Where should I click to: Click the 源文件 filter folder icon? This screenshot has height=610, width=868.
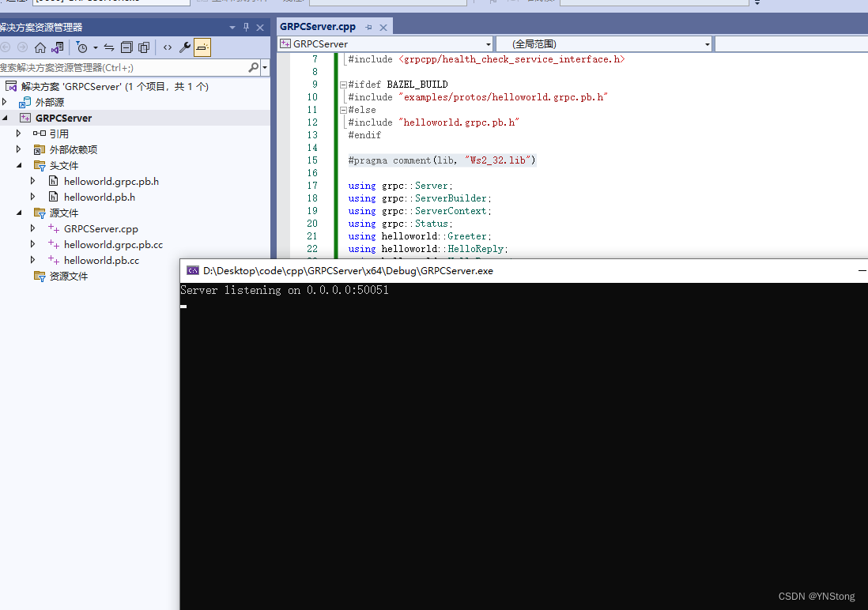tap(40, 213)
